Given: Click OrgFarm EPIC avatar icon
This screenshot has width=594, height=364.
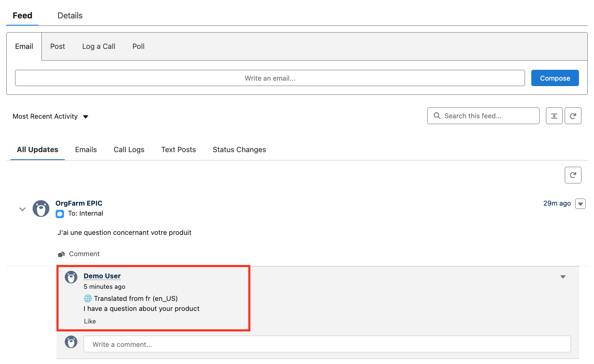Looking at the screenshot, I should point(41,209).
